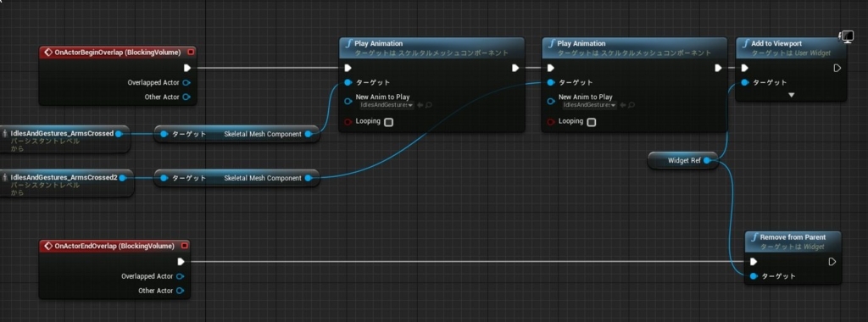868x322 pixels.
Task: Click exec input pin of Add to Viewport
Action: pyautogui.click(x=744, y=68)
